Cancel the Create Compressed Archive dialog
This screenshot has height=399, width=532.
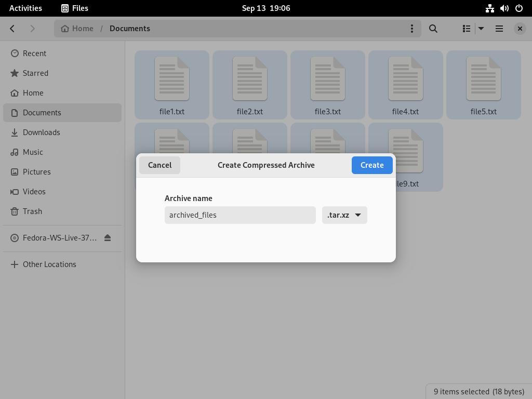click(159, 165)
